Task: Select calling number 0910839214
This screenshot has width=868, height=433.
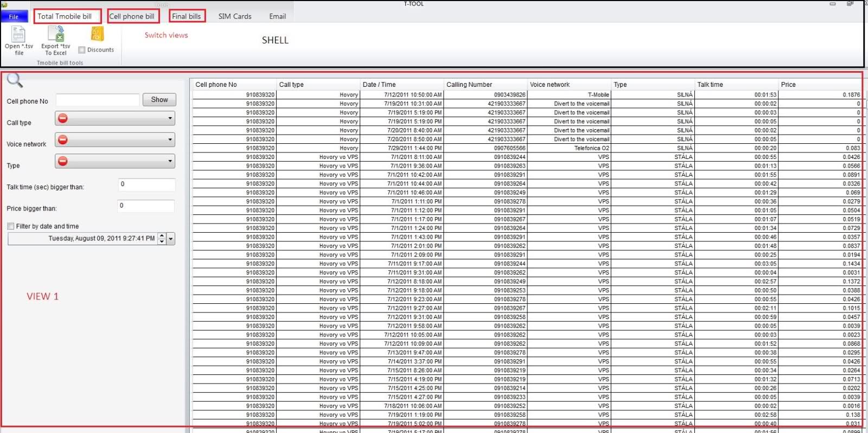Action: click(x=486, y=389)
